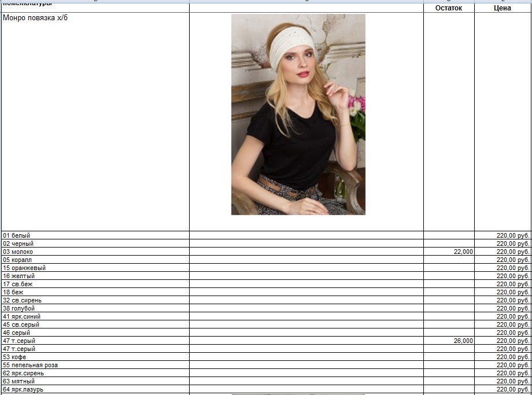Click the price in the '38 голубой' row
Viewport: 532px width, 395px height.
[513, 308]
